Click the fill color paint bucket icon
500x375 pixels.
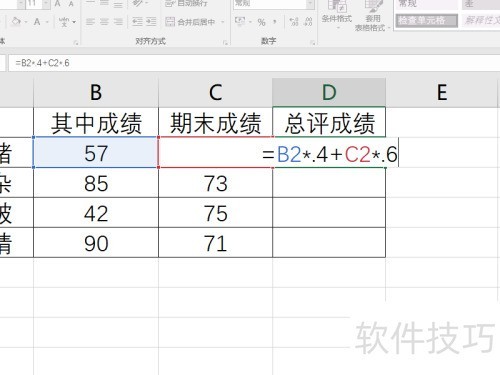(x=16, y=22)
